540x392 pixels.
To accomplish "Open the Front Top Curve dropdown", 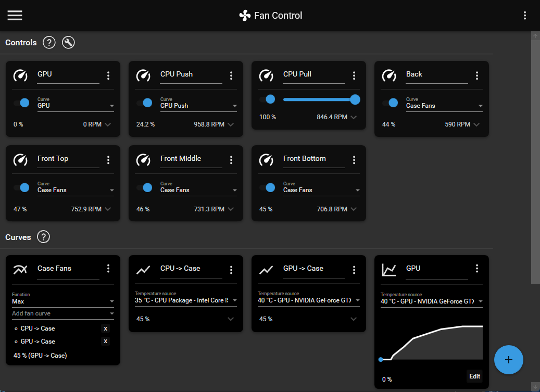I will click(x=76, y=188).
